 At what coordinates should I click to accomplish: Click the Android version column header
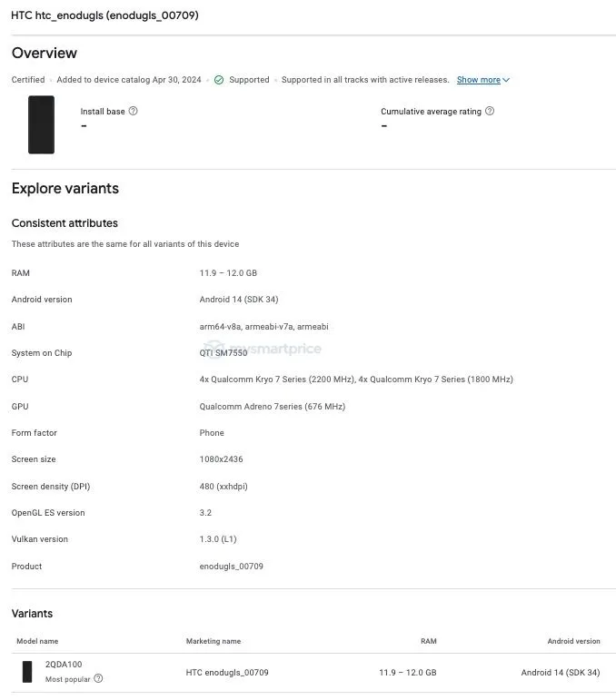[x=573, y=641]
